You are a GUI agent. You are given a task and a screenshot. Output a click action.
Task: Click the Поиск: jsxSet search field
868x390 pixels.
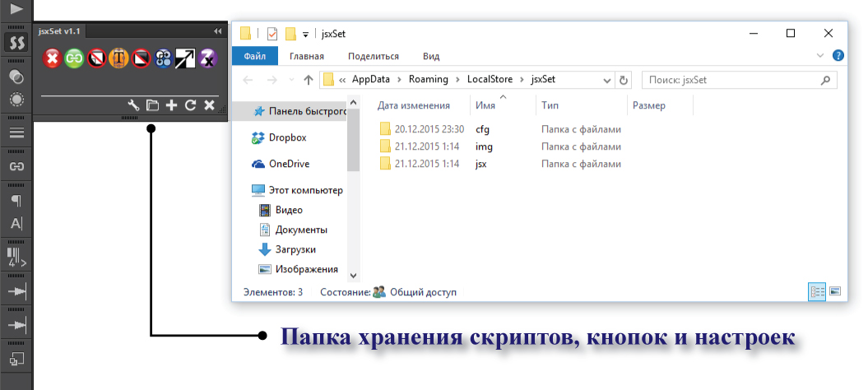pyautogui.click(x=739, y=80)
